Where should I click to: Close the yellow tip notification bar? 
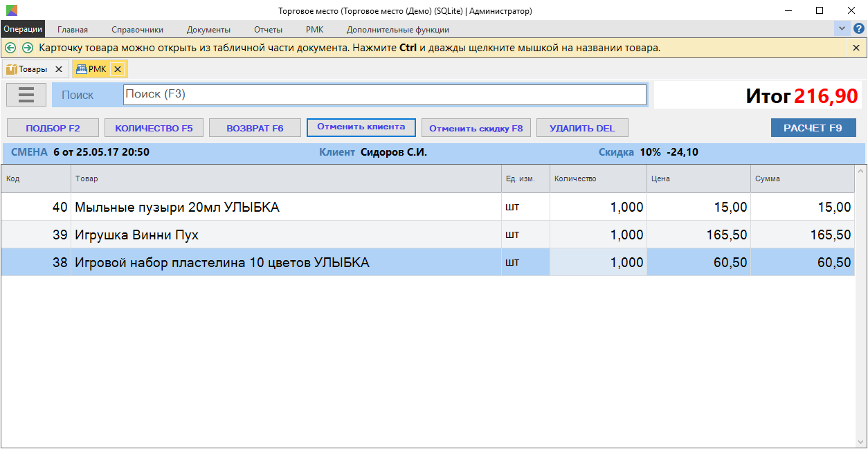(856, 48)
